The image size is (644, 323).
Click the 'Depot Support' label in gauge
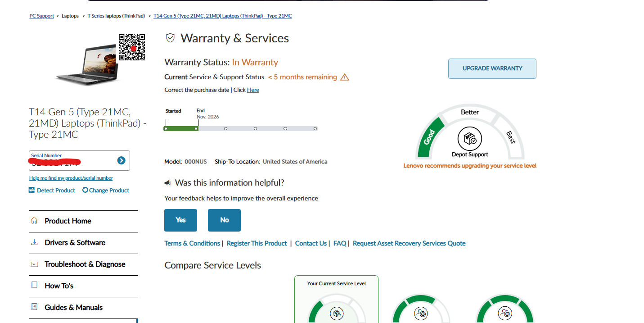[x=470, y=155]
